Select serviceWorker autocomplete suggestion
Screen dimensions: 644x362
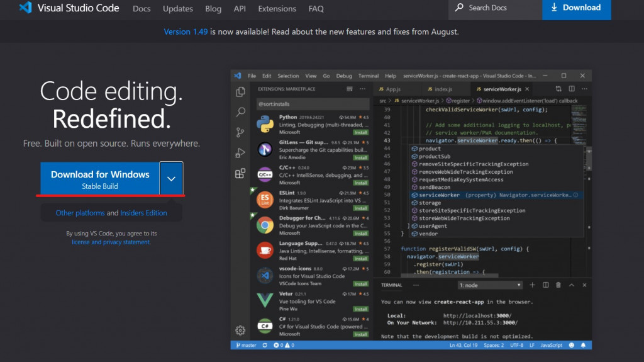[497, 195]
